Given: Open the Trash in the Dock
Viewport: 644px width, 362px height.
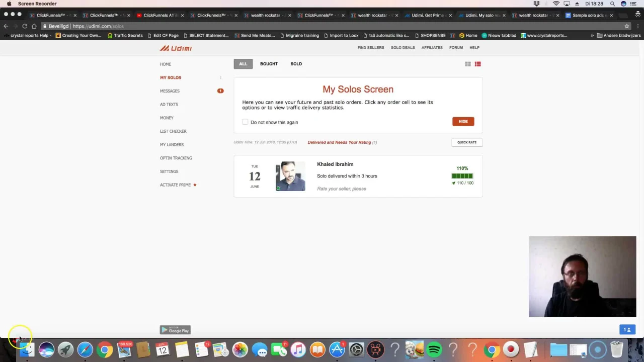Looking at the screenshot, I should [x=617, y=349].
